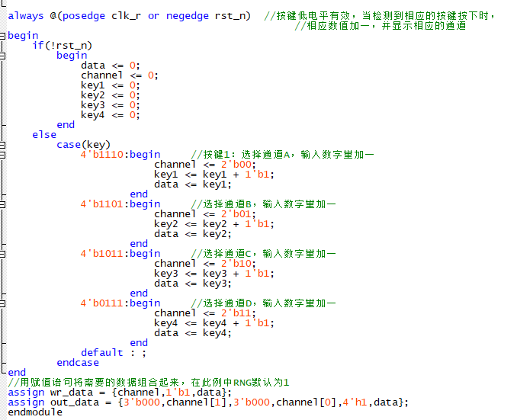
Task: Collapse the fold marker beside the reset 'begin'
Action: tap(2, 56)
